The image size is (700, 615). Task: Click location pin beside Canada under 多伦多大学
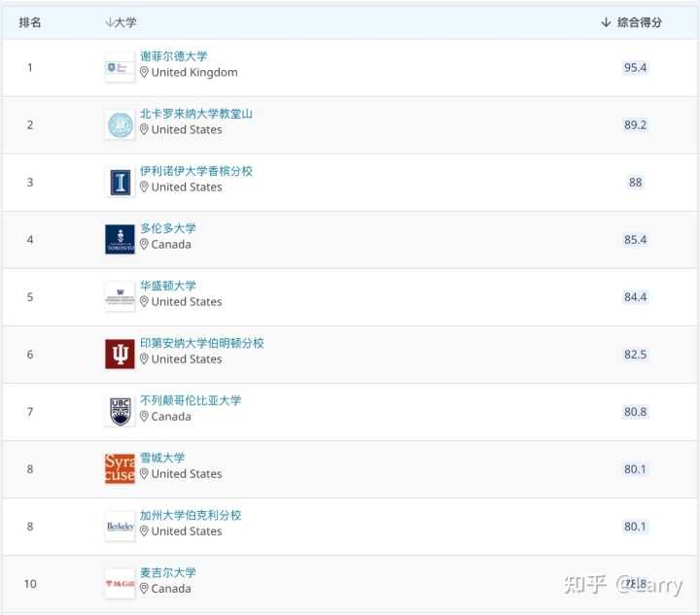pyautogui.click(x=144, y=245)
